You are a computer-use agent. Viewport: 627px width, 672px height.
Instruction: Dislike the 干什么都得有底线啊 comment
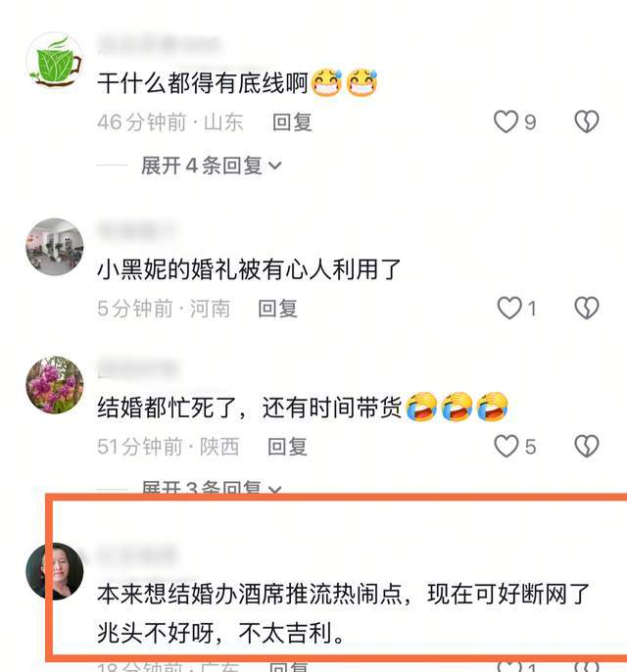586,121
